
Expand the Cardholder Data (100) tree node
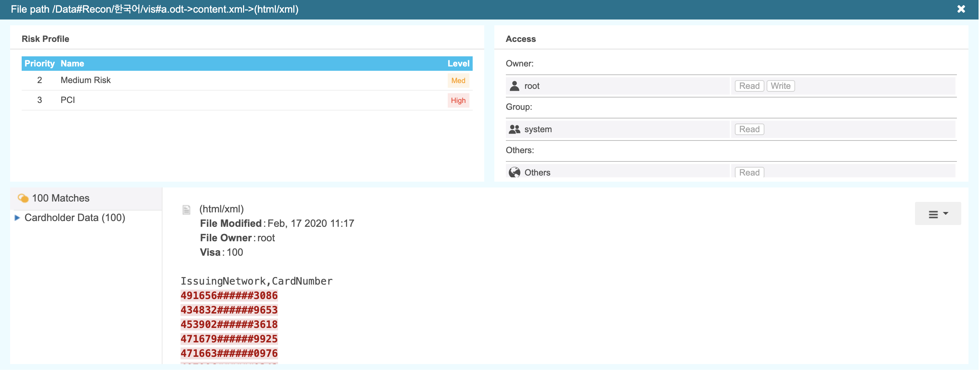coord(17,218)
